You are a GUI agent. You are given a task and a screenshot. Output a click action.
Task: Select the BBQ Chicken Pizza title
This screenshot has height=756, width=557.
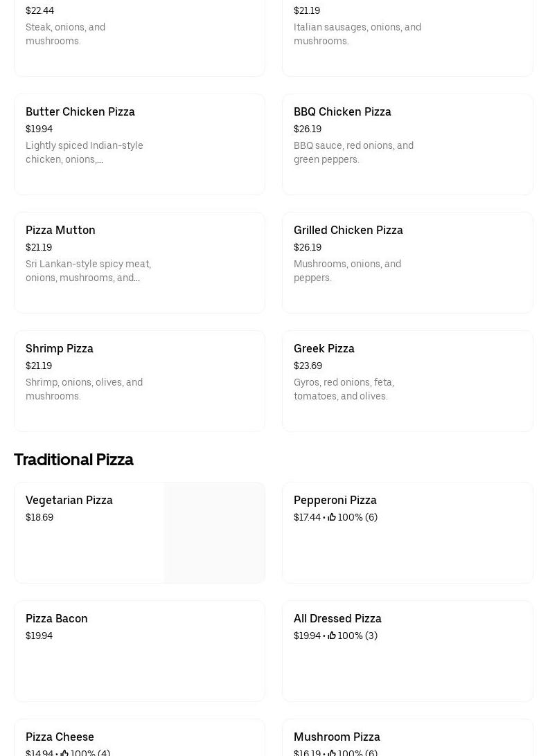342,111
